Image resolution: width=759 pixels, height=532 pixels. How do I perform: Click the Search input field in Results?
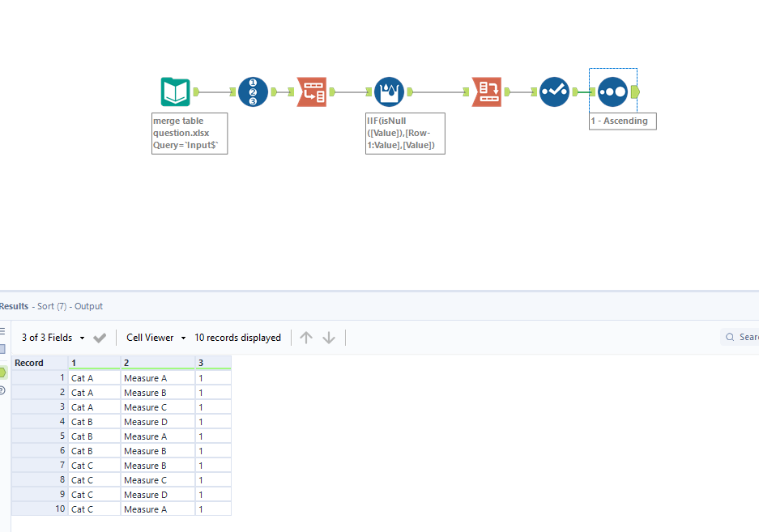coord(749,337)
